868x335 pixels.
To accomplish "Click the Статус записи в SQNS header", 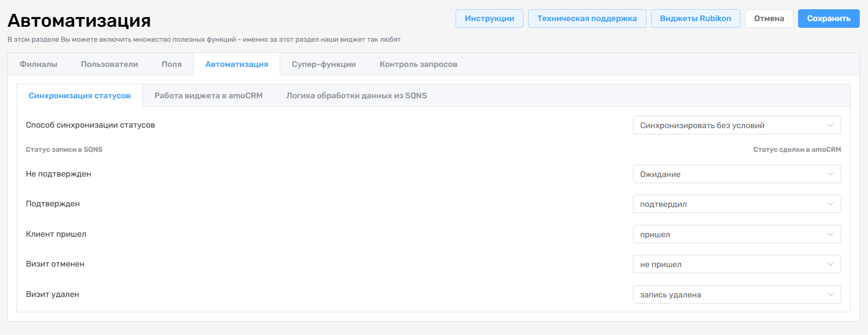I will 64,150.
